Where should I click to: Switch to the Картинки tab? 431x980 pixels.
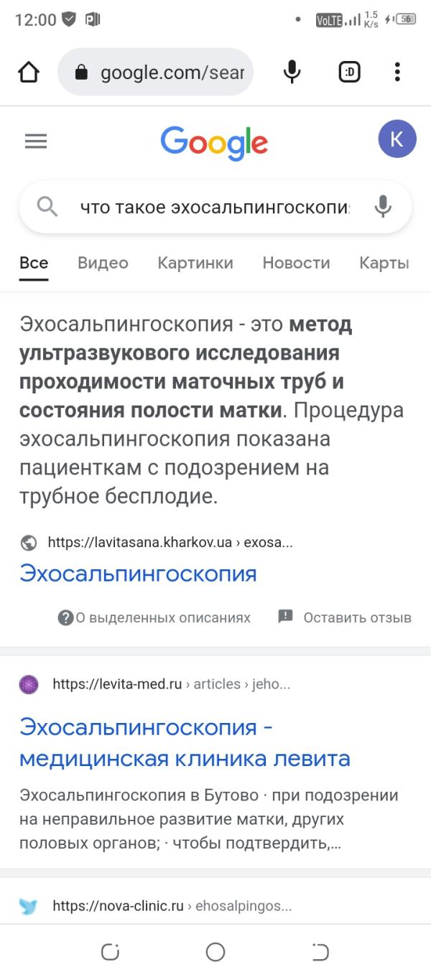tap(195, 263)
